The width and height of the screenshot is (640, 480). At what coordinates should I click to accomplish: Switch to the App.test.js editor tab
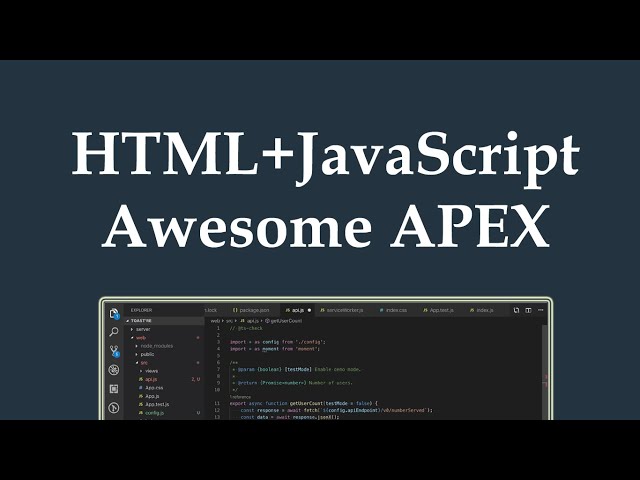point(438,310)
